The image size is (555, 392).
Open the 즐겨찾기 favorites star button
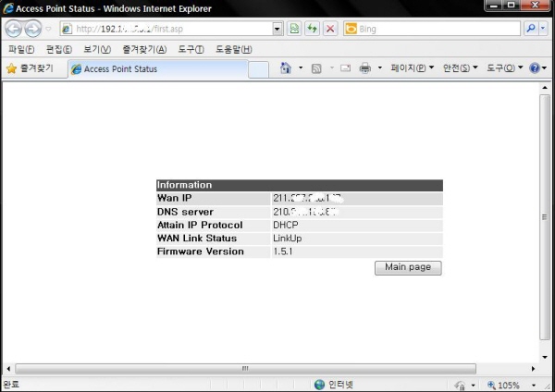pos(30,68)
